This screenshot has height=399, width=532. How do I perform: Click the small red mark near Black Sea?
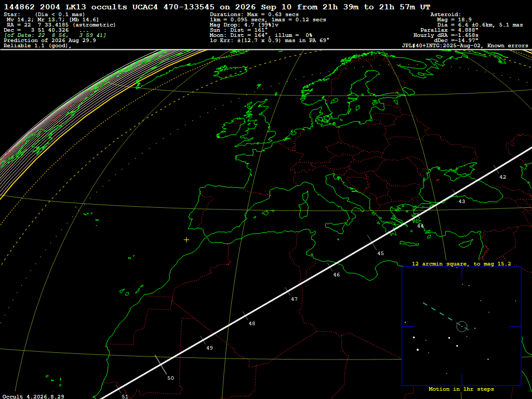[x=438, y=180]
